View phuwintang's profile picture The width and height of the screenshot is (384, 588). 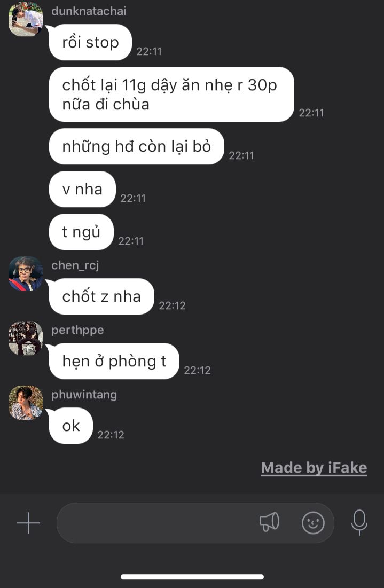[x=26, y=402]
